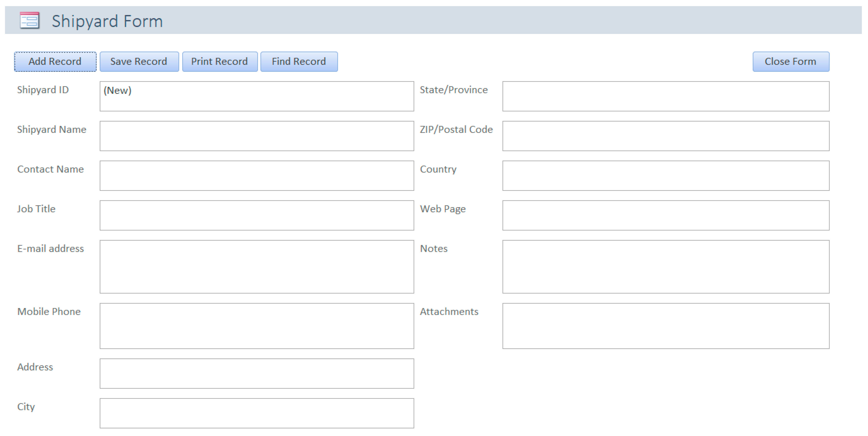
Task: Focus the Notes text area
Action: click(666, 267)
